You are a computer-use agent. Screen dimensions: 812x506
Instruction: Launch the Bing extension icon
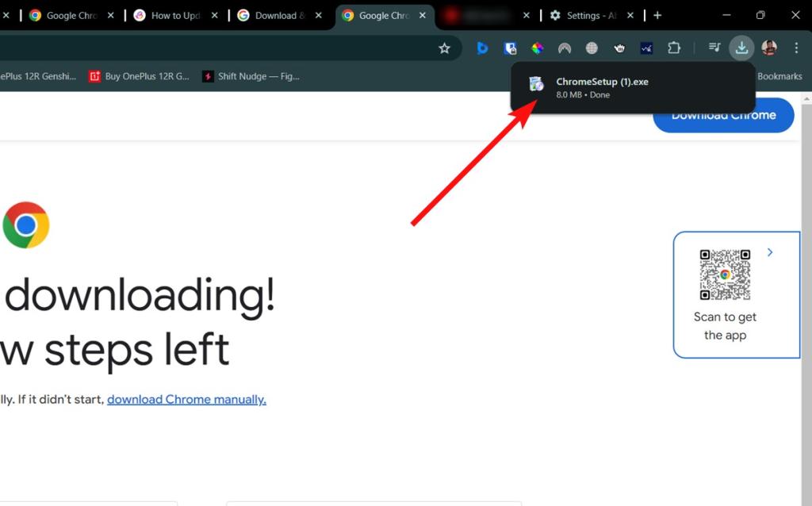482,48
